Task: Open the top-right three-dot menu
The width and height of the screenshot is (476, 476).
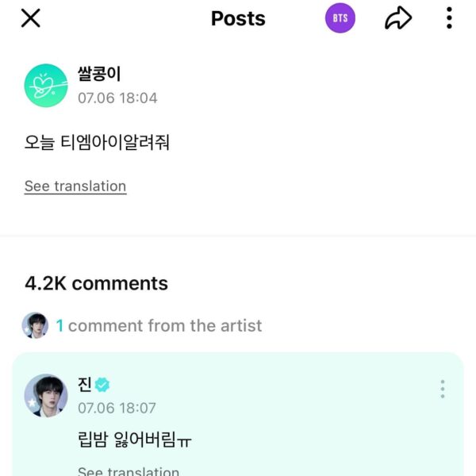Action: click(x=449, y=18)
